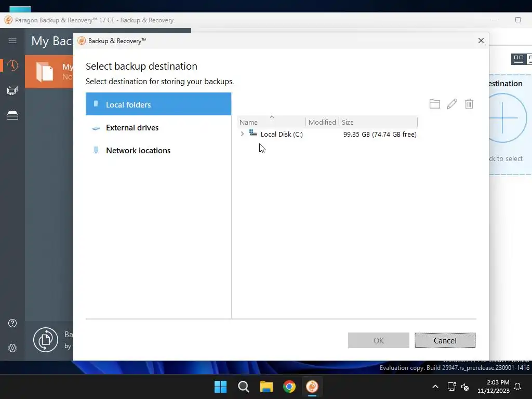Close the Backup & Recovery dialog
532x399 pixels.
pos(481,41)
